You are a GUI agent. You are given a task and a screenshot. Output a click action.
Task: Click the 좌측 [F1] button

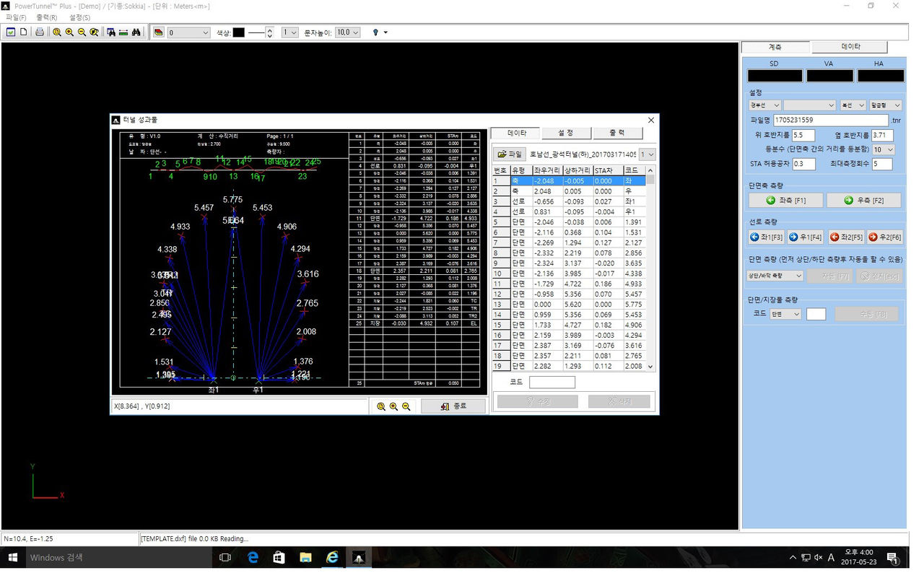785,200
